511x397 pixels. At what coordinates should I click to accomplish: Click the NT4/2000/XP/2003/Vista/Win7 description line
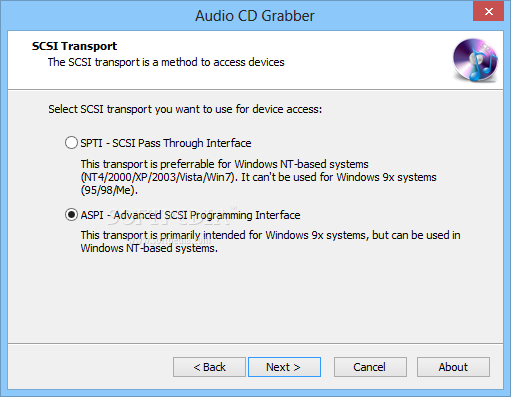258,177
